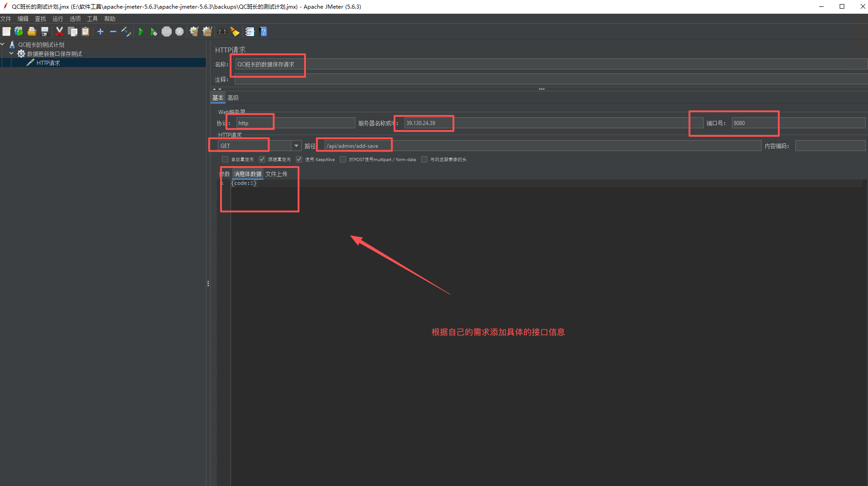
Task: Click the 协议 field containing http
Action: click(x=295, y=123)
